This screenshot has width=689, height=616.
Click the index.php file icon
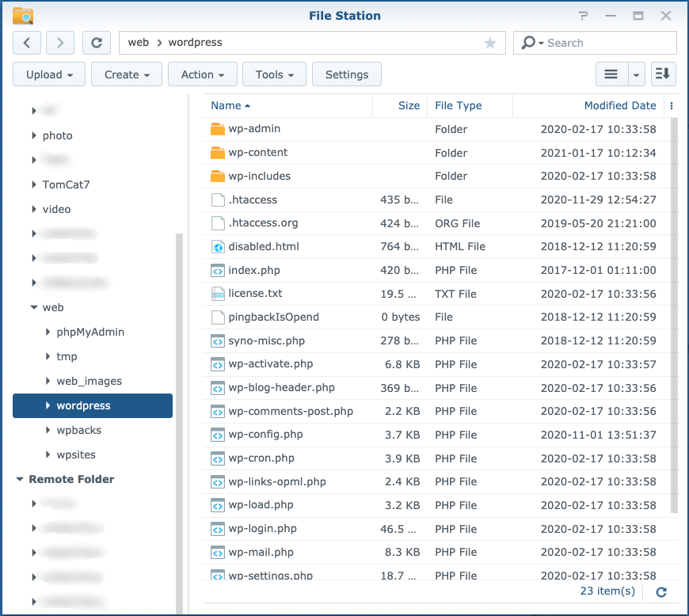[218, 270]
